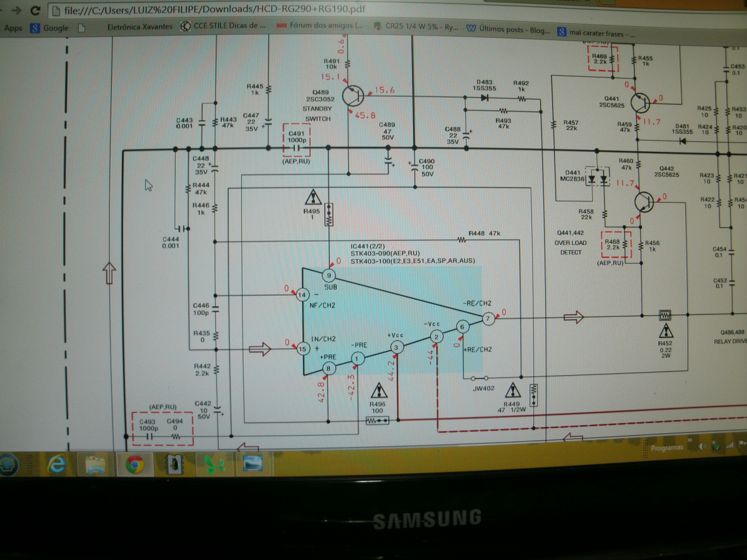Click the STK403-090(AEP,RU) part text

coord(385,253)
